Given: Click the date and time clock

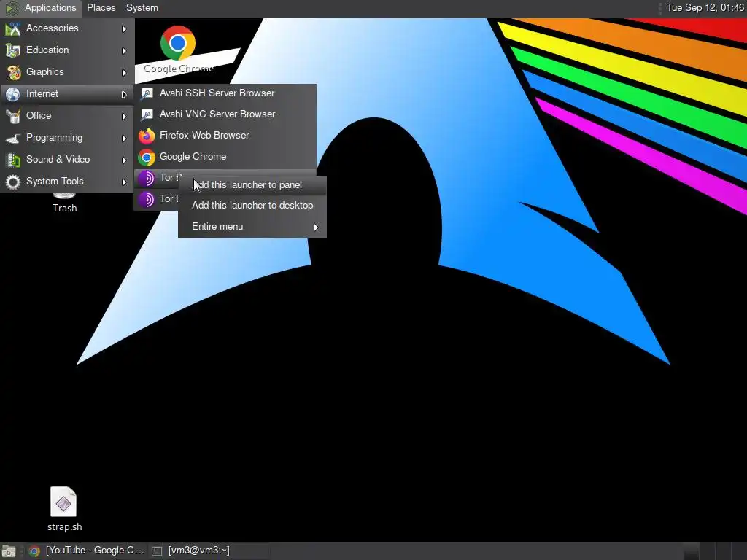Looking at the screenshot, I should tap(705, 7).
